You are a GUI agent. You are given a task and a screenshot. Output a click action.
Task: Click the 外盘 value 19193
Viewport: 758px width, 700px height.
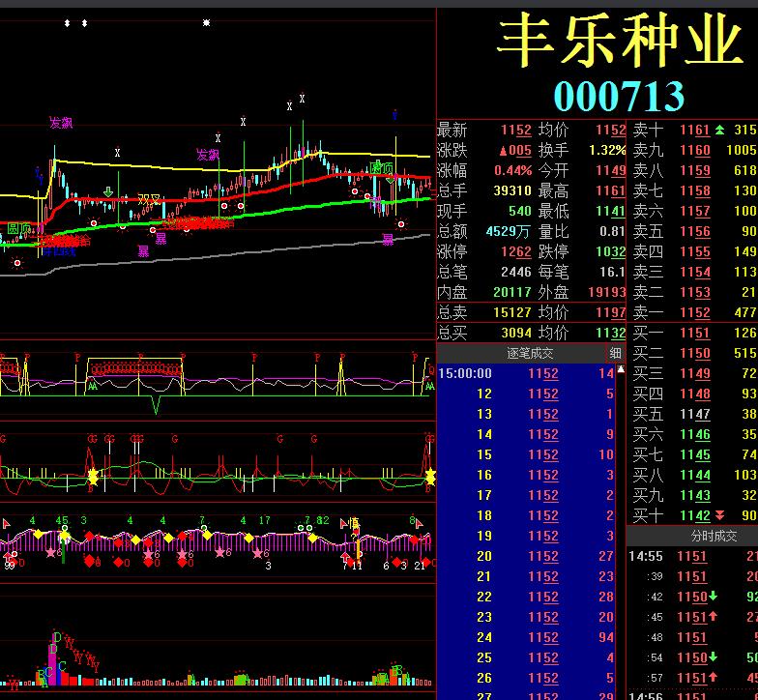click(x=607, y=292)
